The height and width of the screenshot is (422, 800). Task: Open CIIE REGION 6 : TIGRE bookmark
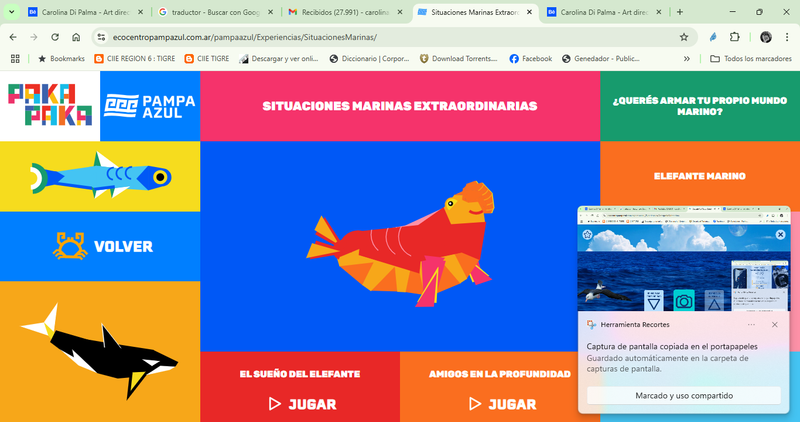[135, 59]
